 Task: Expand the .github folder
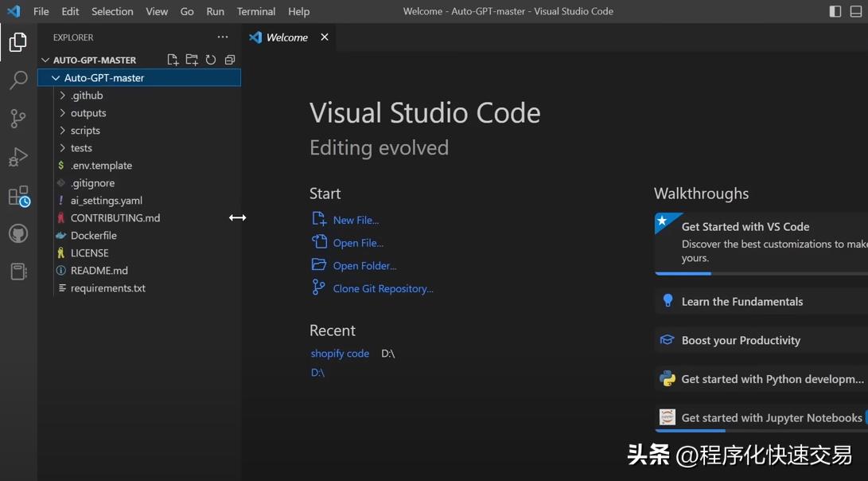(86, 96)
